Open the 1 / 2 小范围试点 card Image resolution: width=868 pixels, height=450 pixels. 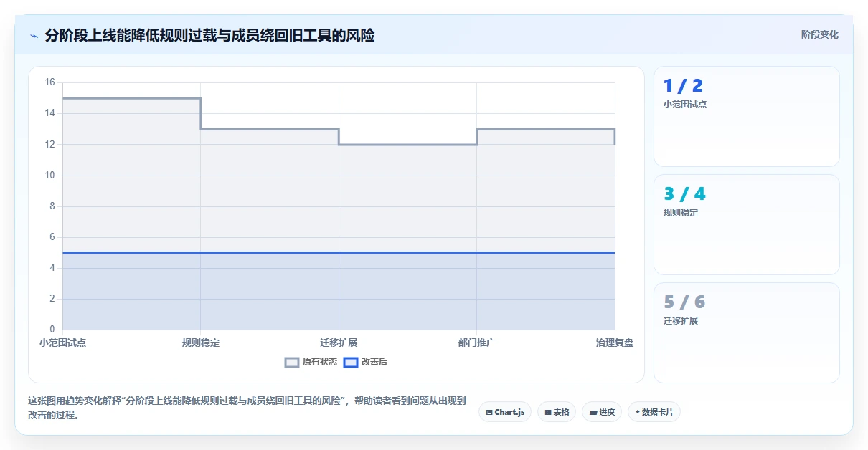pyautogui.click(x=746, y=116)
